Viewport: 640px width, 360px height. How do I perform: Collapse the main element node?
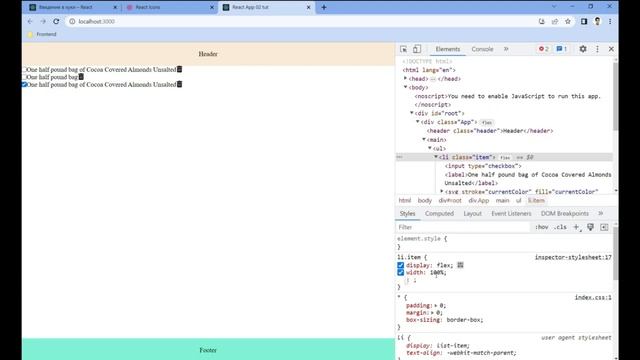click(x=424, y=139)
